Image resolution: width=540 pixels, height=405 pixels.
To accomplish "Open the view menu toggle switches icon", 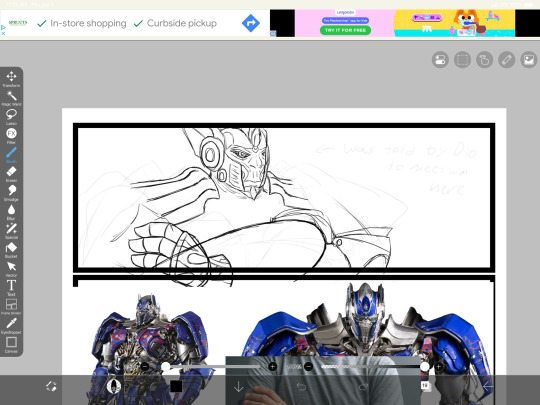I will 440,60.
